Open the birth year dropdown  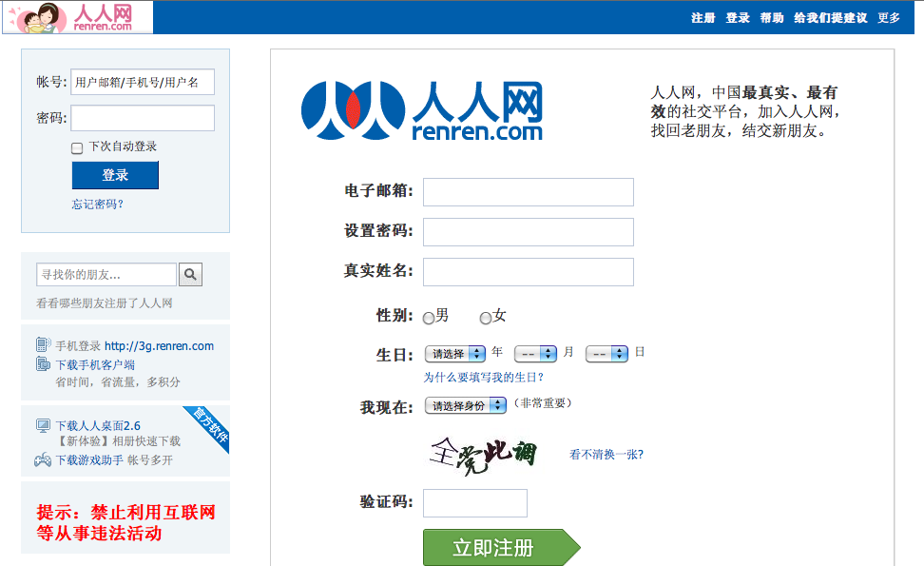tap(455, 354)
